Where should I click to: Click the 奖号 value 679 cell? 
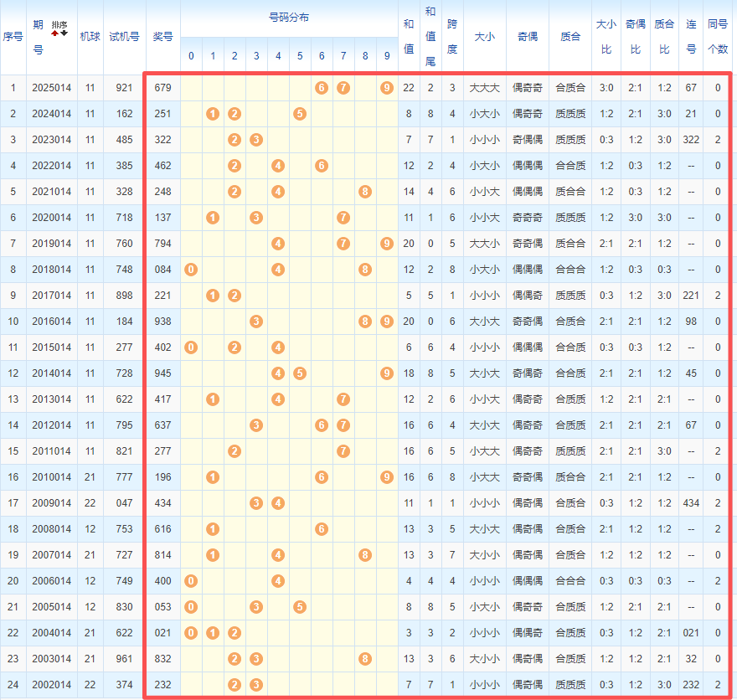(162, 88)
